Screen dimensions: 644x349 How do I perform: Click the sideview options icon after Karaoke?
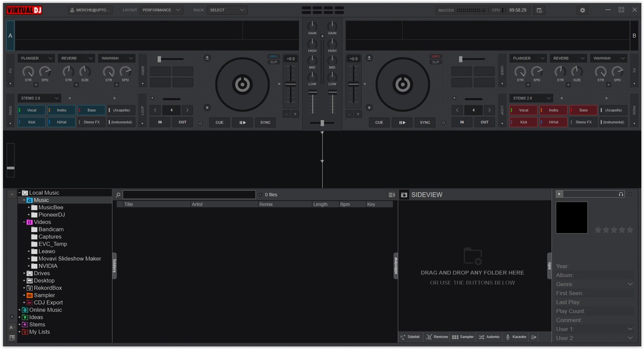(x=533, y=337)
